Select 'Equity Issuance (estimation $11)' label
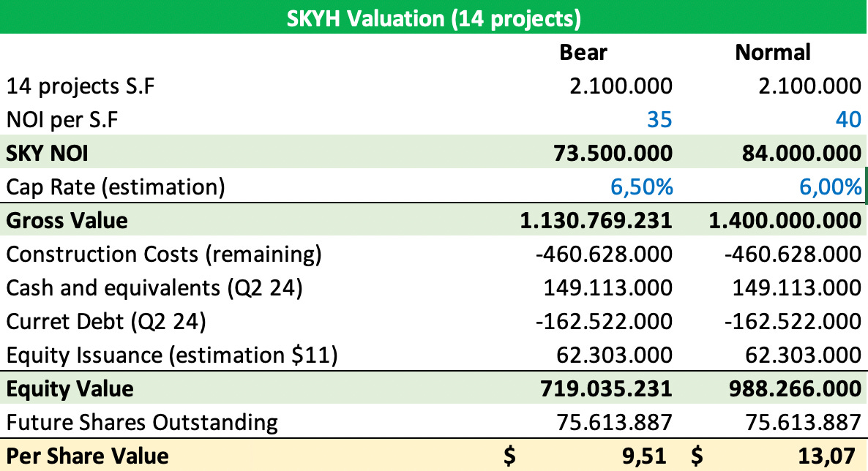The height and width of the screenshot is (471, 868). pyautogui.click(x=172, y=355)
